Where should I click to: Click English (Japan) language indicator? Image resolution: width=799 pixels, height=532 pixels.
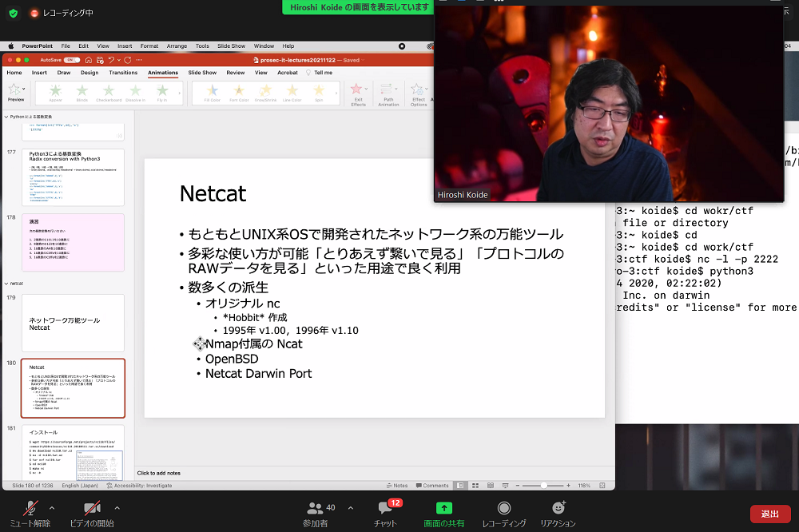point(80,486)
